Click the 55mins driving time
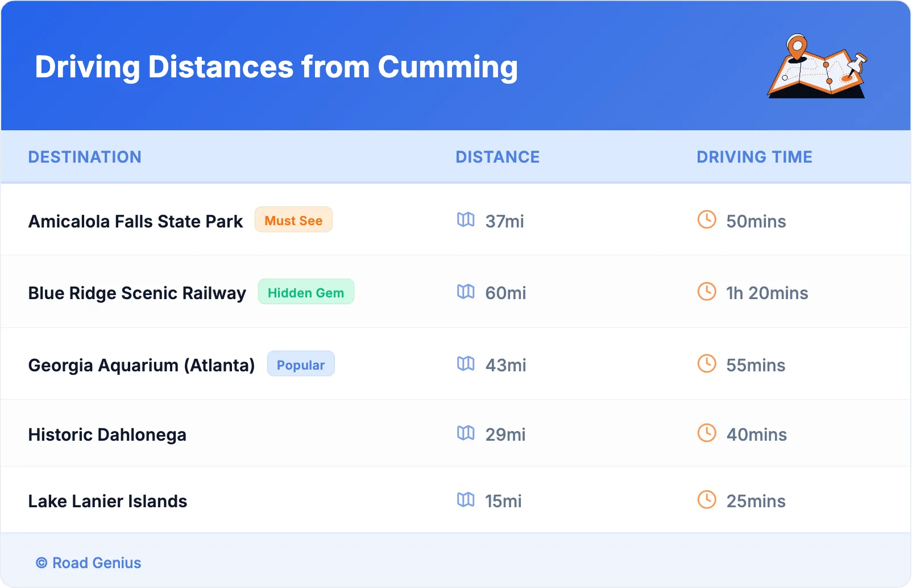The image size is (912, 588). pos(756,365)
